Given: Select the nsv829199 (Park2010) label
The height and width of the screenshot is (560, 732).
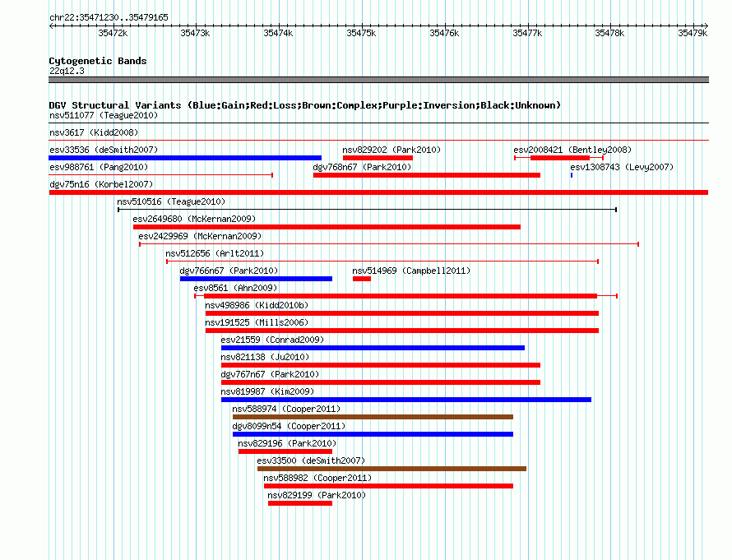Looking at the screenshot, I should pos(317,495).
